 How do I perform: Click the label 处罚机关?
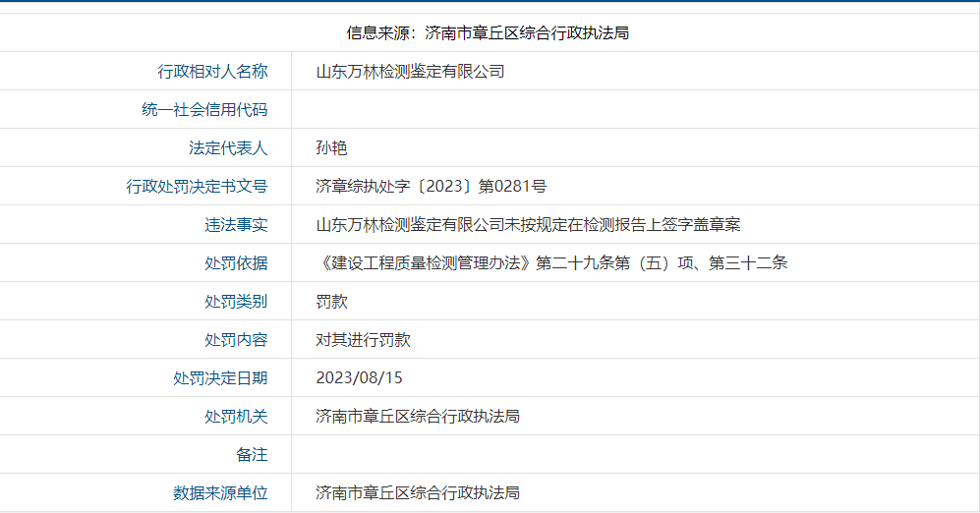(x=236, y=416)
